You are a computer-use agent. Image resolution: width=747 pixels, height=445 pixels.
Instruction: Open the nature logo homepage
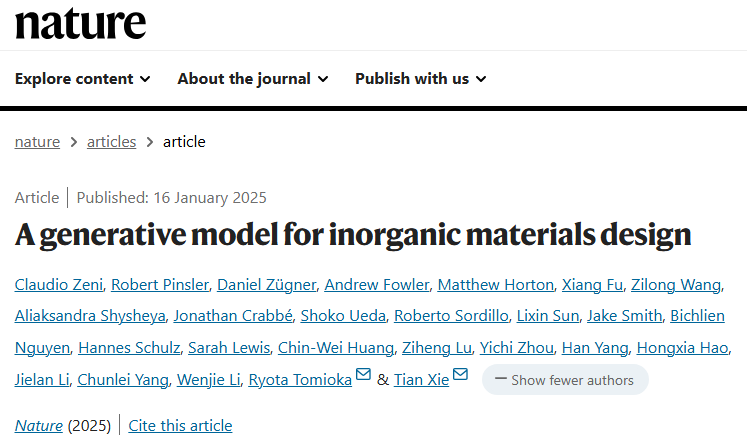tap(81, 23)
